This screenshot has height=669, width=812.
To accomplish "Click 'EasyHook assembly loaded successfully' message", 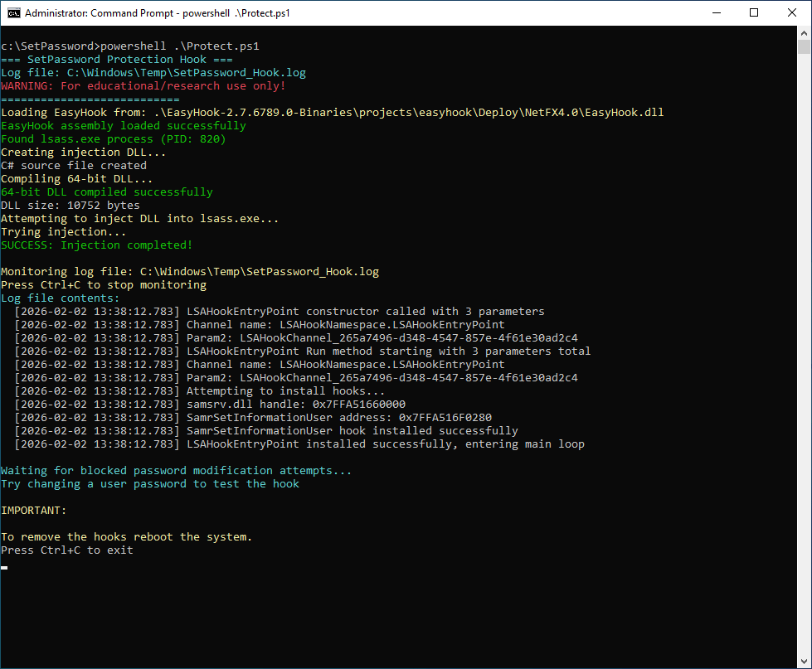I will click(x=124, y=126).
